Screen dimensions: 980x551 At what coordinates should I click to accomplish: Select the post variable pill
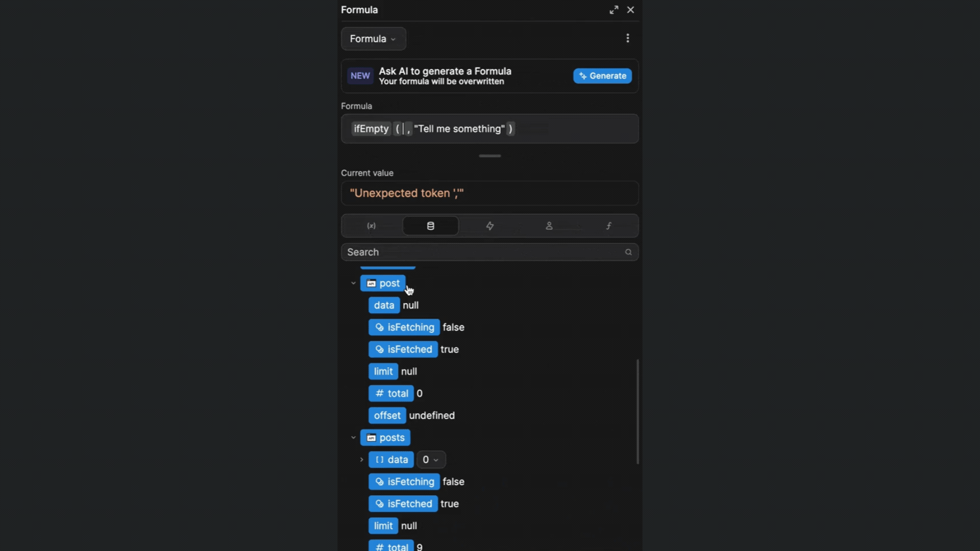[383, 283]
